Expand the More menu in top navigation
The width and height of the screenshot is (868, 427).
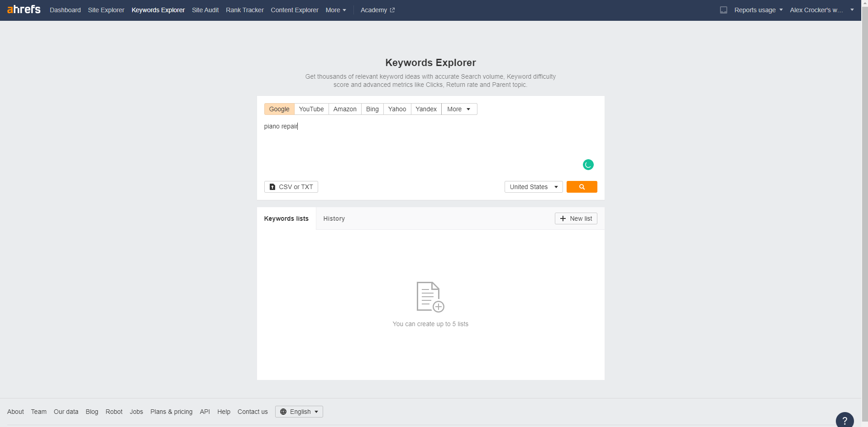(x=336, y=10)
